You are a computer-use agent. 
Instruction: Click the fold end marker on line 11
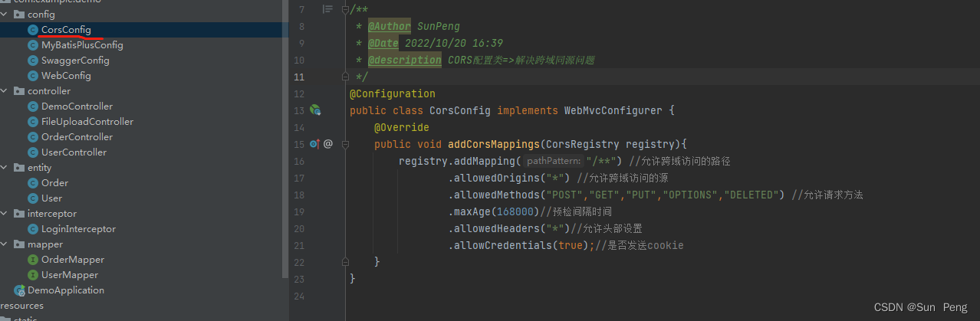click(344, 77)
